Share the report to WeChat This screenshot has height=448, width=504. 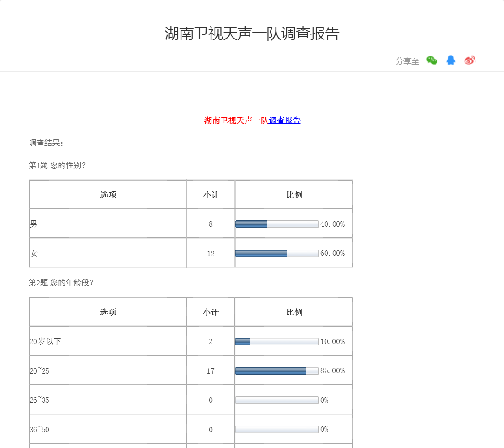pos(432,60)
